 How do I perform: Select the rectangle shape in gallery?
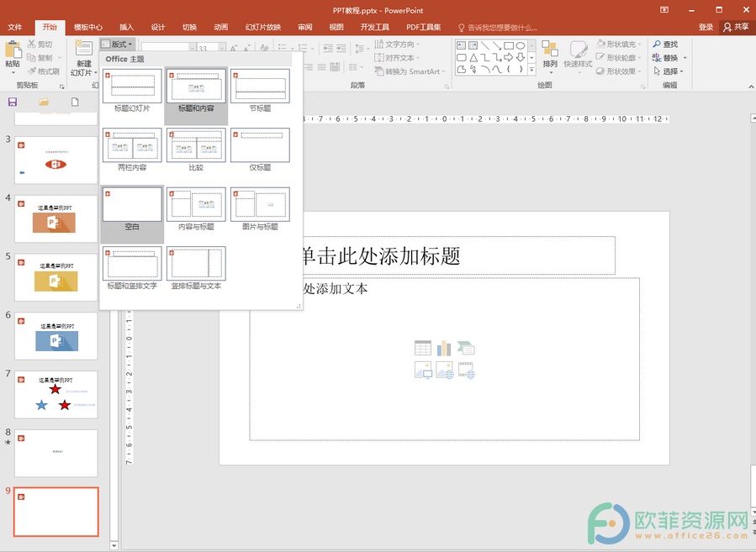509,45
